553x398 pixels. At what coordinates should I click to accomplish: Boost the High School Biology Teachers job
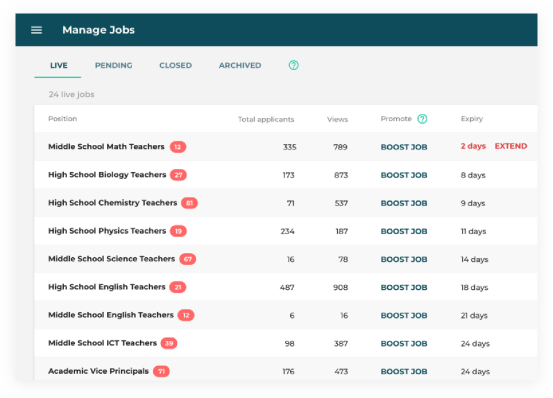[x=404, y=175]
